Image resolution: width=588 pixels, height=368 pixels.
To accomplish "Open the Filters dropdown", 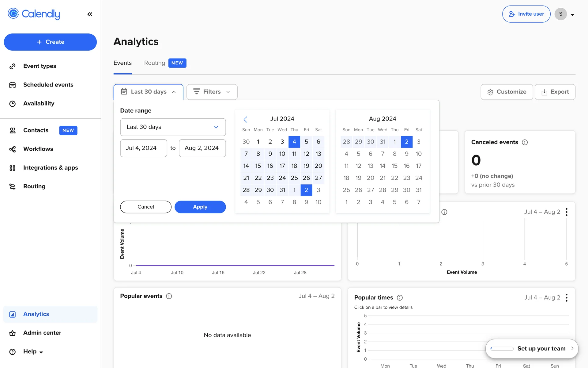I will (212, 92).
